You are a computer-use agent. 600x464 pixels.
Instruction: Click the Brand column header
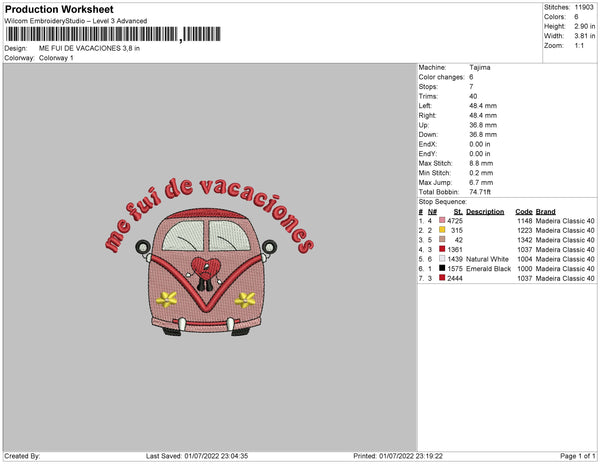(x=545, y=212)
